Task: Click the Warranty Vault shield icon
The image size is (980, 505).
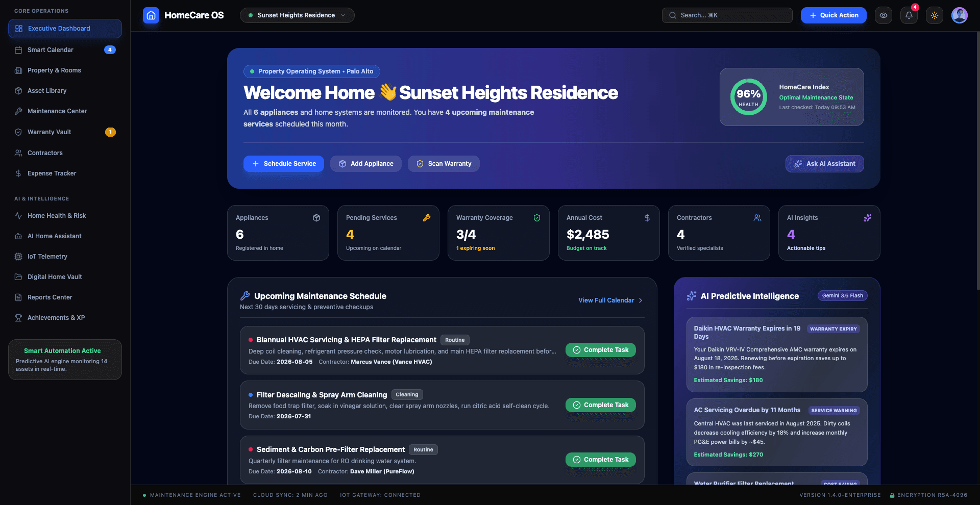Action: (x=18, y=132)
